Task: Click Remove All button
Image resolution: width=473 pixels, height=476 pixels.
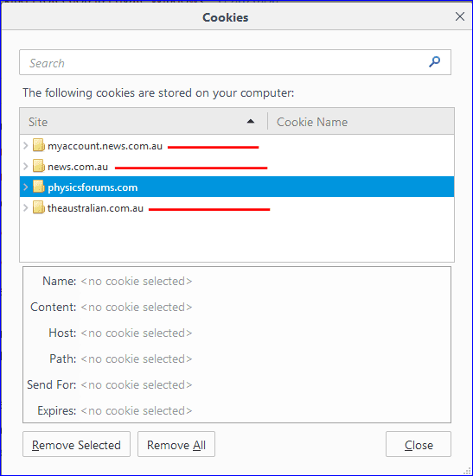Action: coord(176,444)
